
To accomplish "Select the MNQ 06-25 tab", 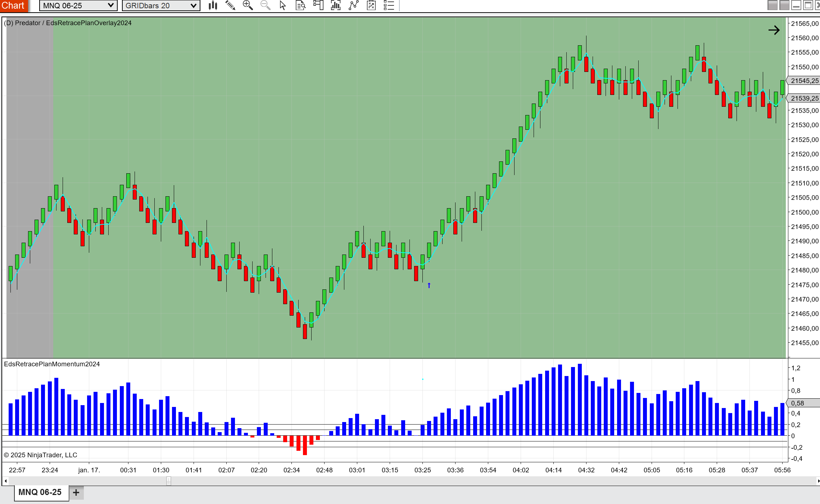I will click(x=40, y=492).
